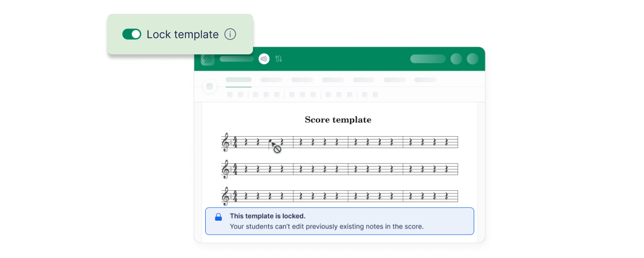Viewport: 644px width, 258px height.
Task: Click the treble clef on first staff
Action: click(225, 142)
